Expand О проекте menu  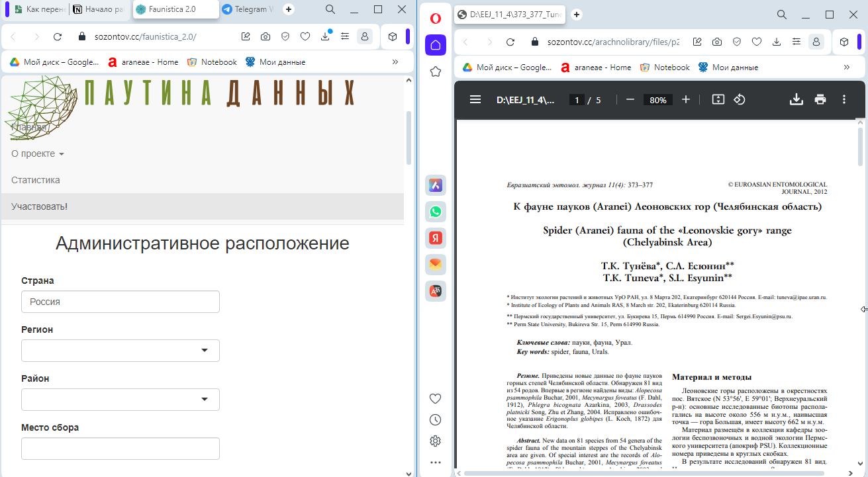point(38,153)
